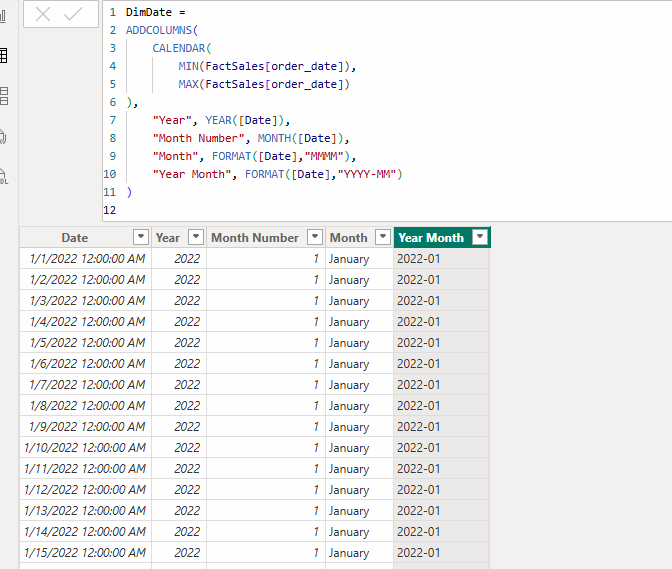
Task: Select the Year Month column header
Action: [x=431, y=237]
